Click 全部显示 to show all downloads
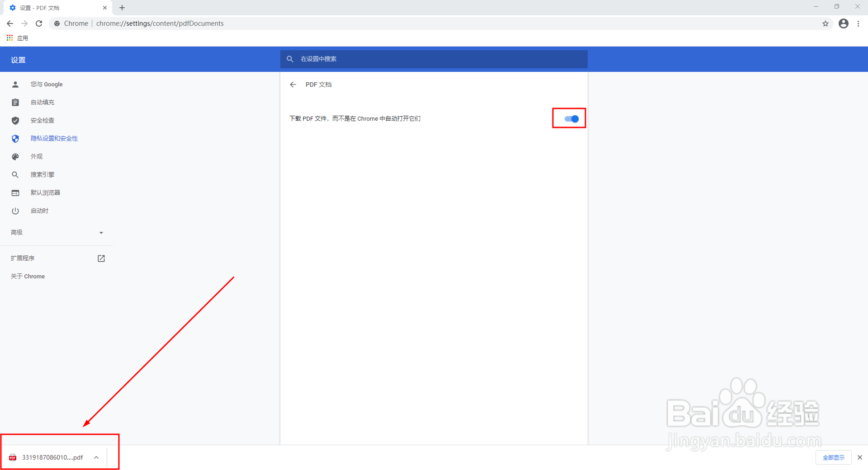 tap(834, 457)
